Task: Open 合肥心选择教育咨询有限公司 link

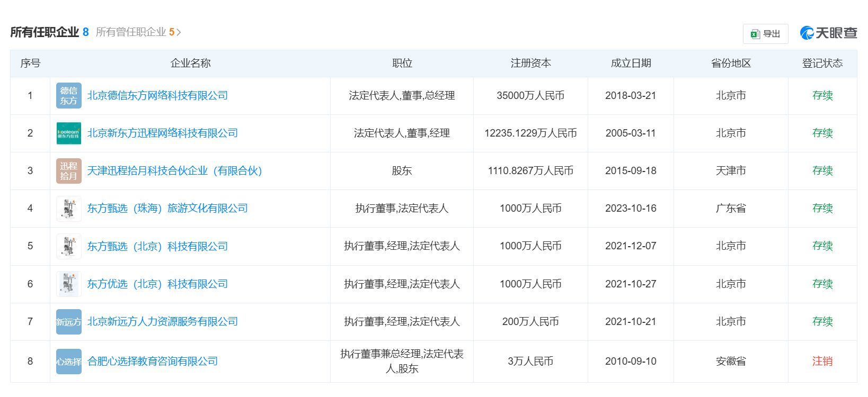Action: click(153, 362)
